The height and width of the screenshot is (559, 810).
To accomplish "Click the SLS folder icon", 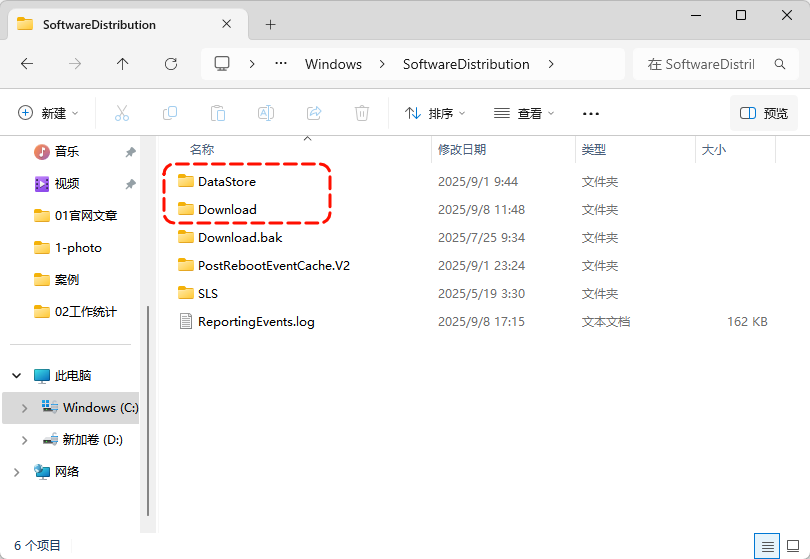I will [x=185, y=293].
